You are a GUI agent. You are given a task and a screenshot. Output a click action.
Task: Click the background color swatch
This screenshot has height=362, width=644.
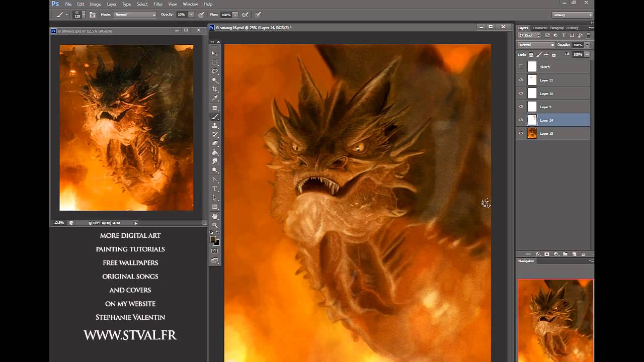[217, 243]
